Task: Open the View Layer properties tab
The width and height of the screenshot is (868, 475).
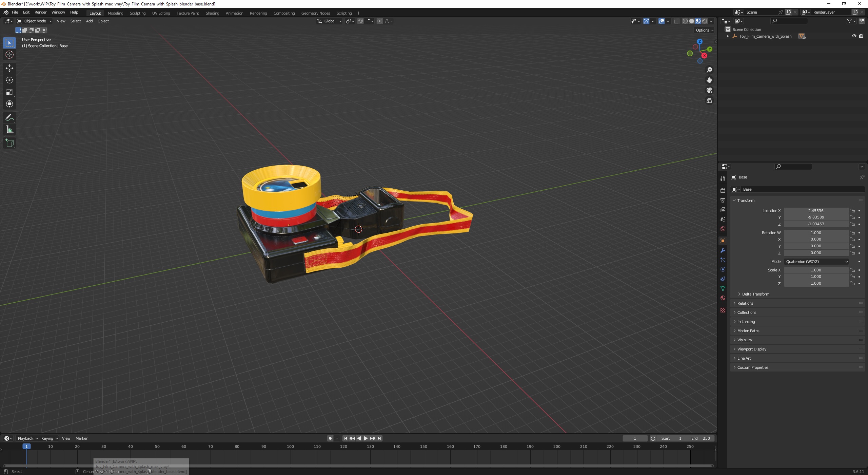Action: point(723,210)
